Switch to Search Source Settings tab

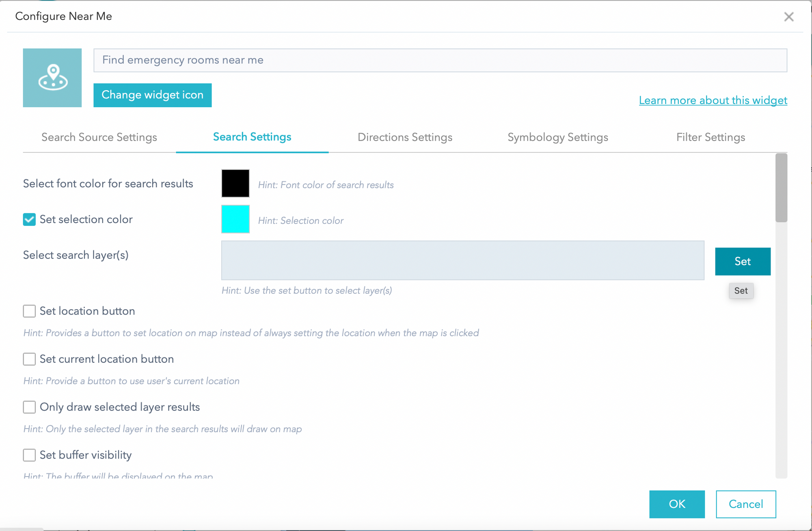point(99,137)
